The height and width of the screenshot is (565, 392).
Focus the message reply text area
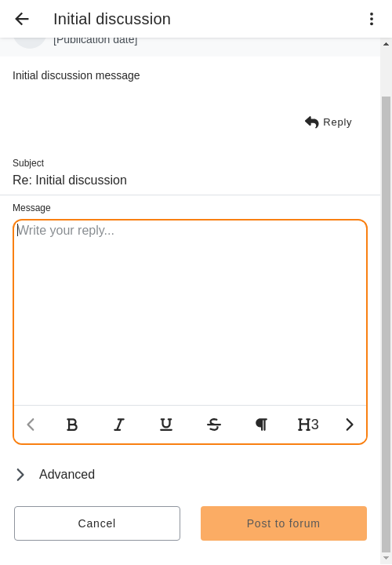tap(190, 313)
